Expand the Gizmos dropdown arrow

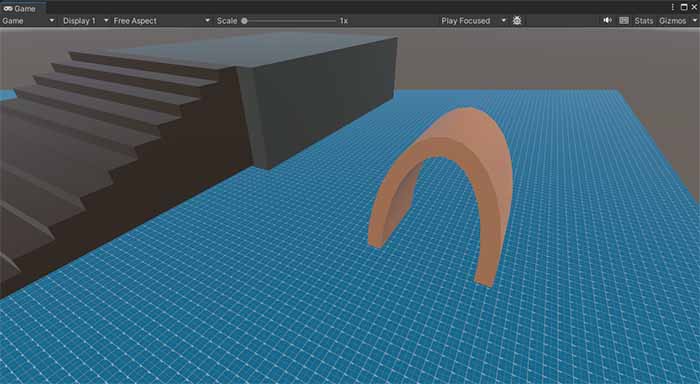pos(694,21)
